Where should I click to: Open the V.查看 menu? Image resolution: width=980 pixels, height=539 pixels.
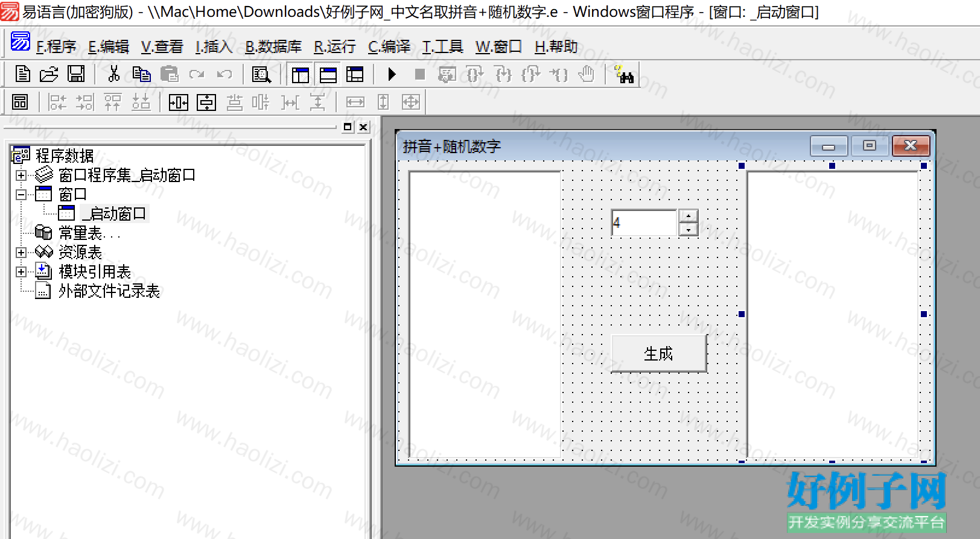tap(162, 46)
